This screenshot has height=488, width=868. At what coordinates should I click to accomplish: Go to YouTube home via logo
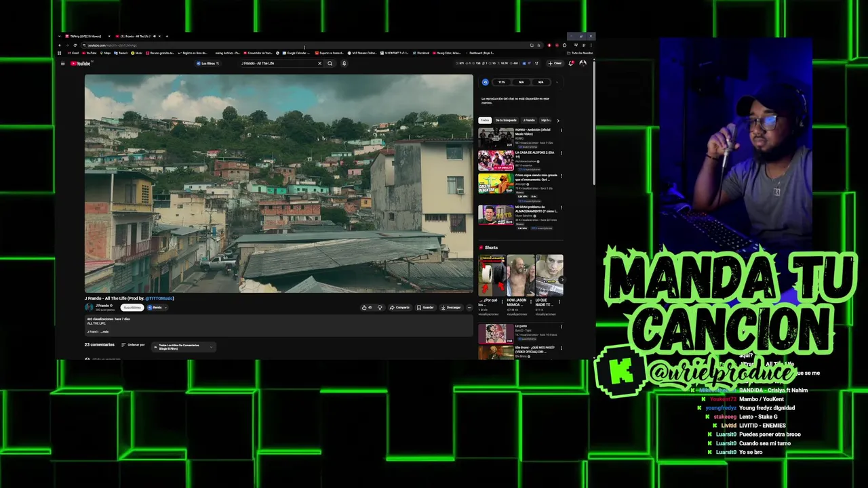[x=80, y=64]
